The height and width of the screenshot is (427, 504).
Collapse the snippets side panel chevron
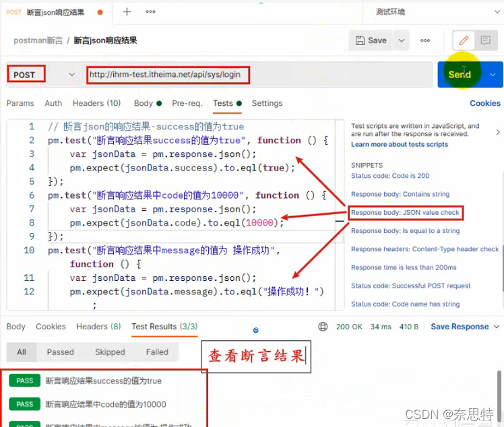pyautogui.click(x=497, y=132)
